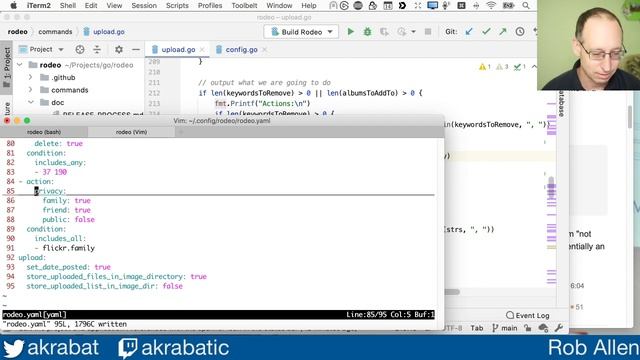Collapse all in Project panel
The width and height of the screenshot is (640, 360).
97,49
